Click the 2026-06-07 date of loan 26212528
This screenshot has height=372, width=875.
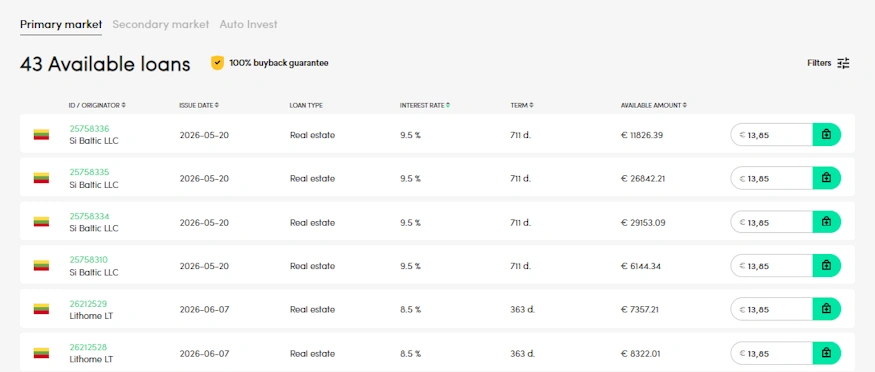(x=204, y=354)
